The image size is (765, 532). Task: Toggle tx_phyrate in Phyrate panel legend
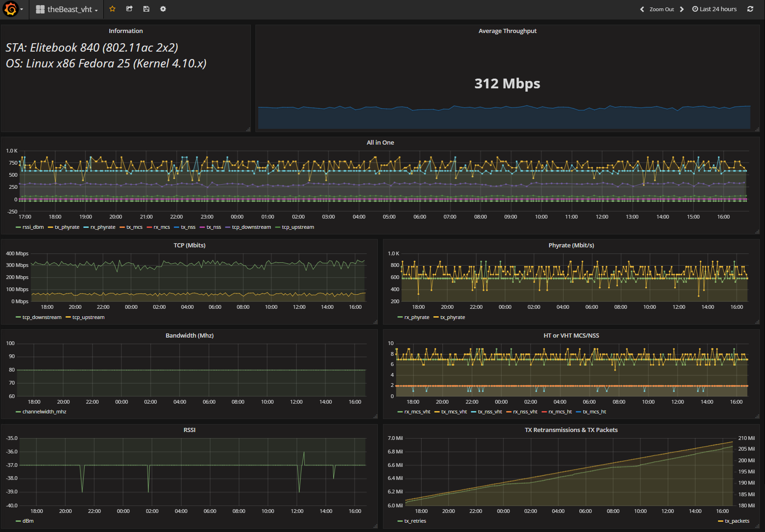[x=453, y=317]
